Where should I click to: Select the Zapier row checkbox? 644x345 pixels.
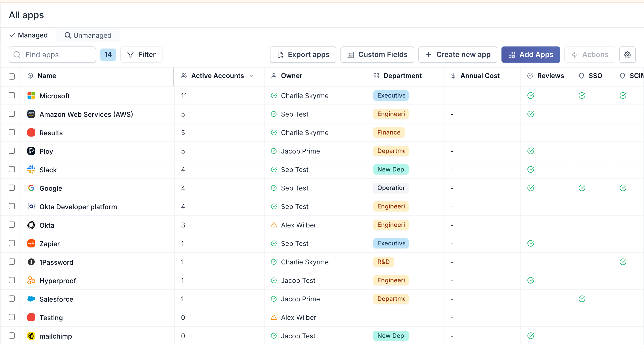tap(12, 243)
